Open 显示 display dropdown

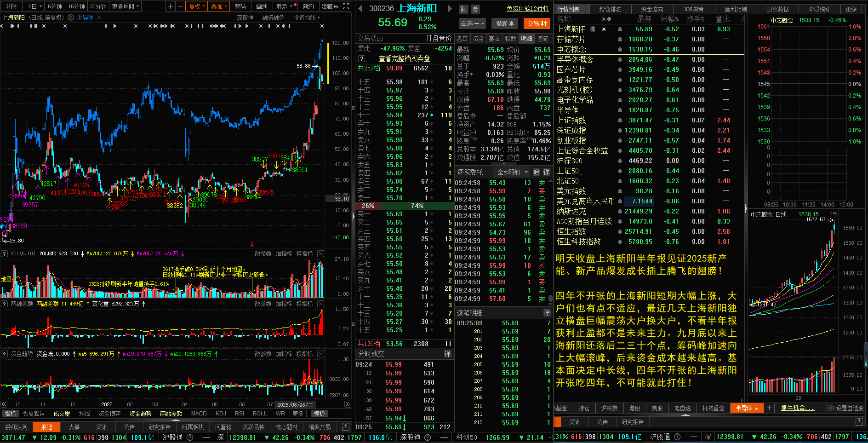[x=284, y=6]
